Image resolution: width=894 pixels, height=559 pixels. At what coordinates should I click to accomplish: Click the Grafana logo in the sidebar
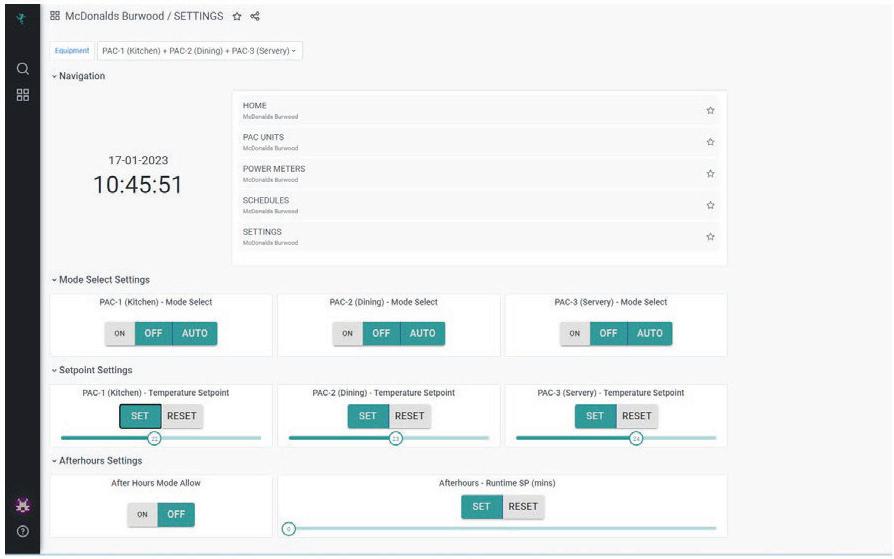click(x=22, y=19)
